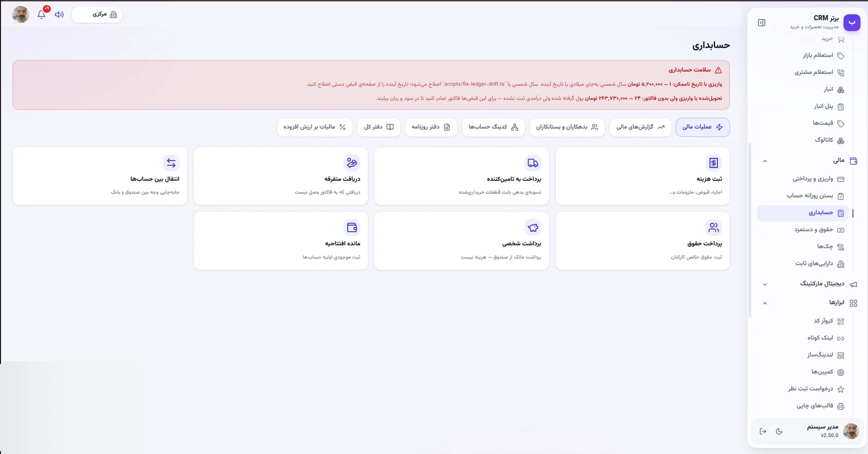The height and width of the screenshot is (454, 868).
Task: Click the sidebar vertical scrollbar
Action: point(750,229)
